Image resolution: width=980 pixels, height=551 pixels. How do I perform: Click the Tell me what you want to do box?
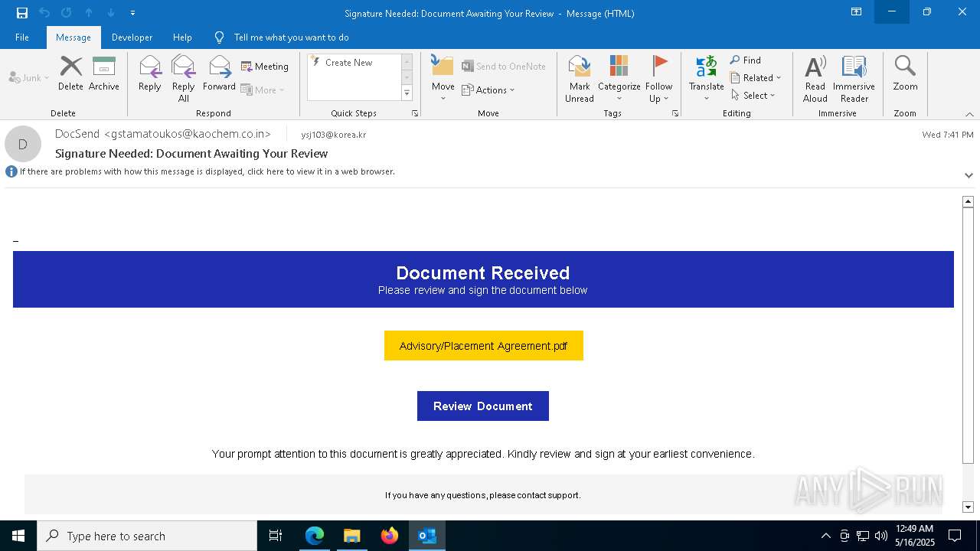click(291, 37)
